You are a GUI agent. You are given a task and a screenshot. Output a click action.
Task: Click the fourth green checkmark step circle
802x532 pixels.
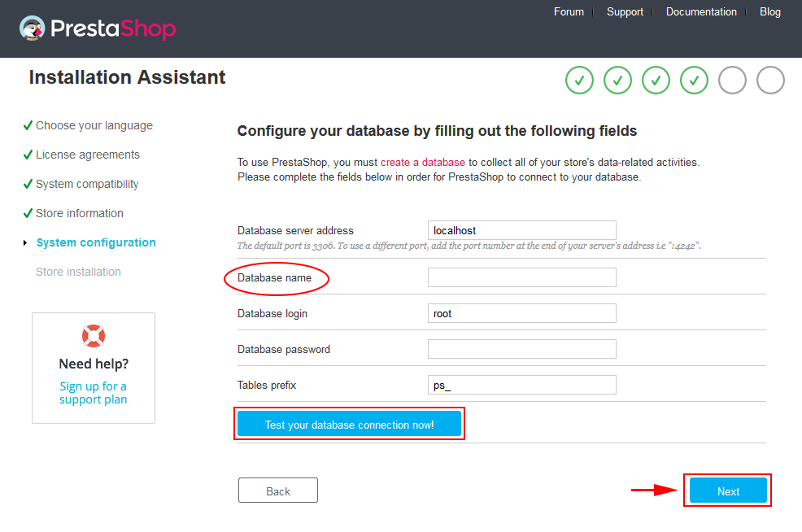(x=694, y=81)
